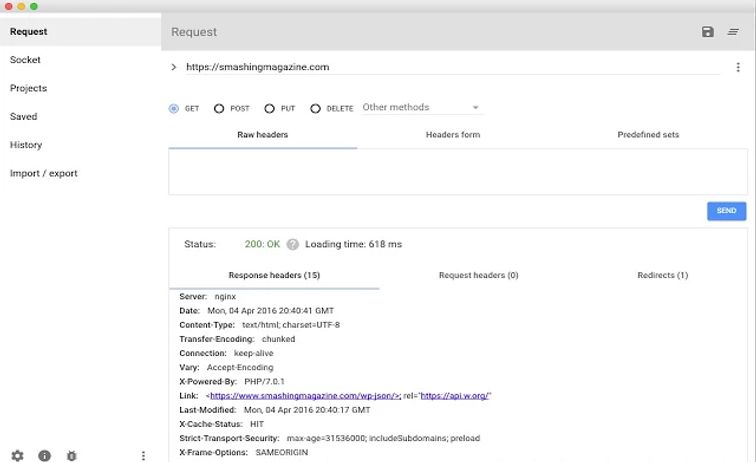
Task: Click the bug report icon
Action: point(71,456)
